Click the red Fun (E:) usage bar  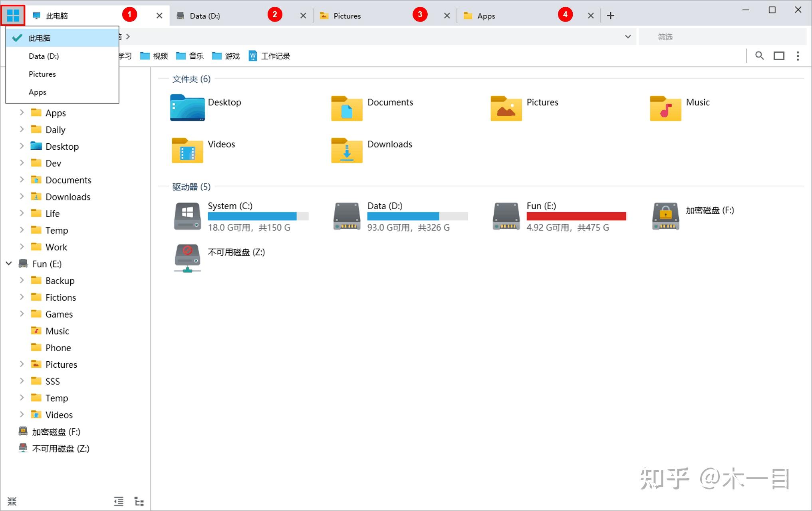click(x=577, y=216)
